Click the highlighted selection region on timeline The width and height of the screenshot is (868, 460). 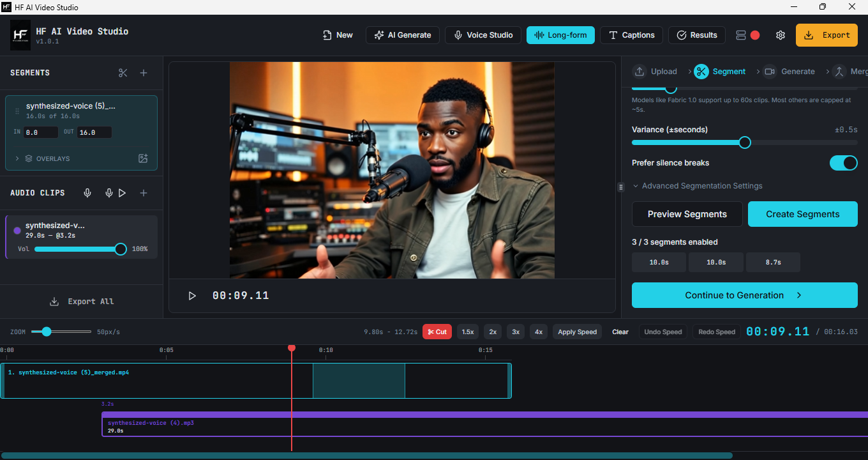359,381
